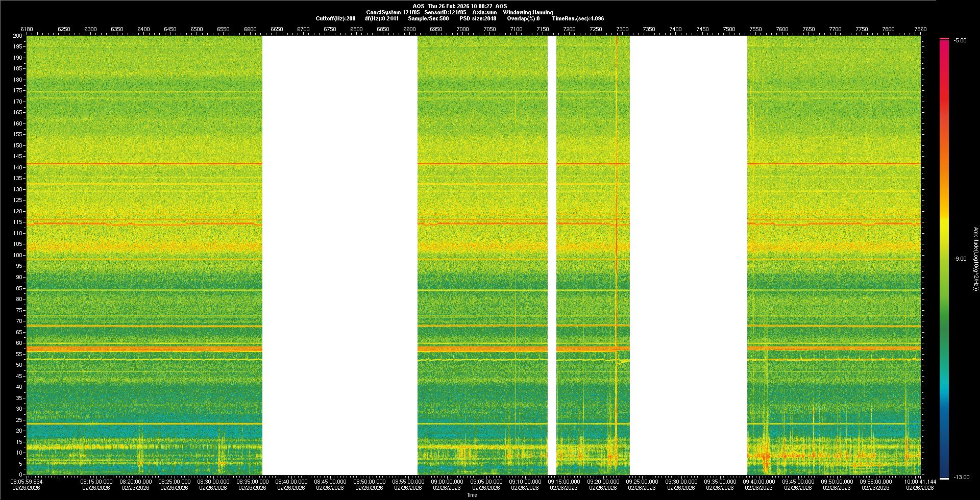Click the Windowing:Hanning header text
Image resolution: width=980 pixels, height=500 pixels.
click(528, 12)
